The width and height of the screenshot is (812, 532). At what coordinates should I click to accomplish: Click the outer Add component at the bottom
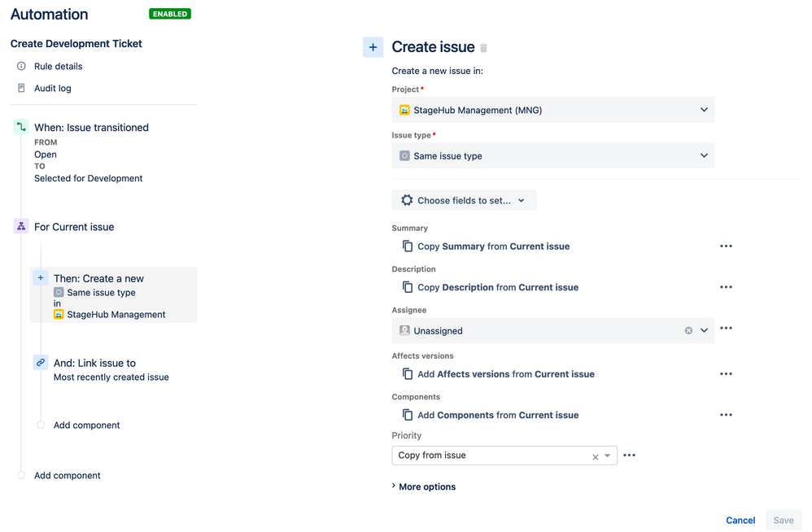click(68, 475)
